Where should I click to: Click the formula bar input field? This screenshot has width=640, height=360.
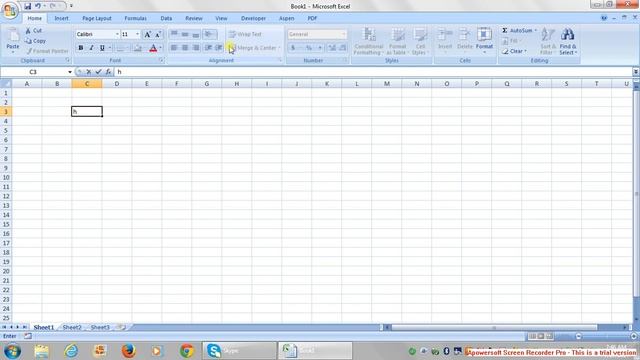point(373,72)
